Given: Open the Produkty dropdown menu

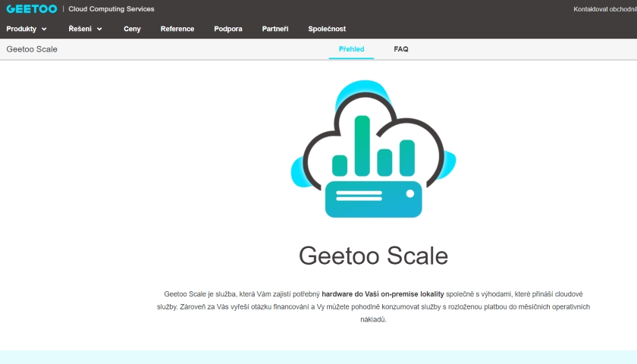Looking at the screenshot, I should coord(27,29).
